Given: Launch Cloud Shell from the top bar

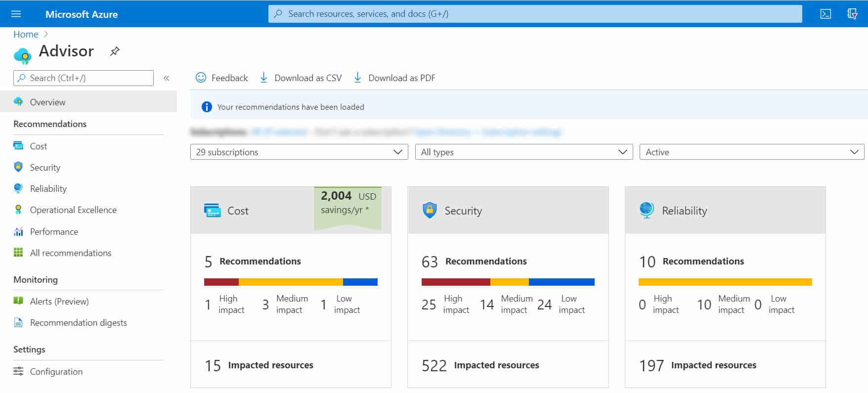Looking at the screenshot, I should coord(825,14).
